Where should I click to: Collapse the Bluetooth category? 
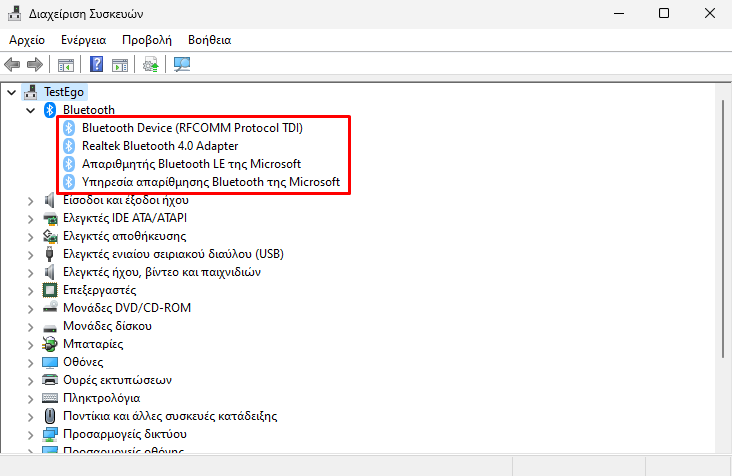[30, 111]
